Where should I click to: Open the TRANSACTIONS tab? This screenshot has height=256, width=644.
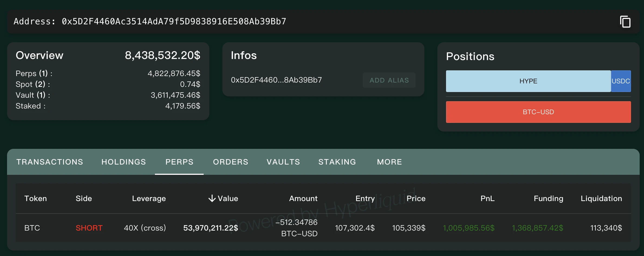tap(50, 162)
